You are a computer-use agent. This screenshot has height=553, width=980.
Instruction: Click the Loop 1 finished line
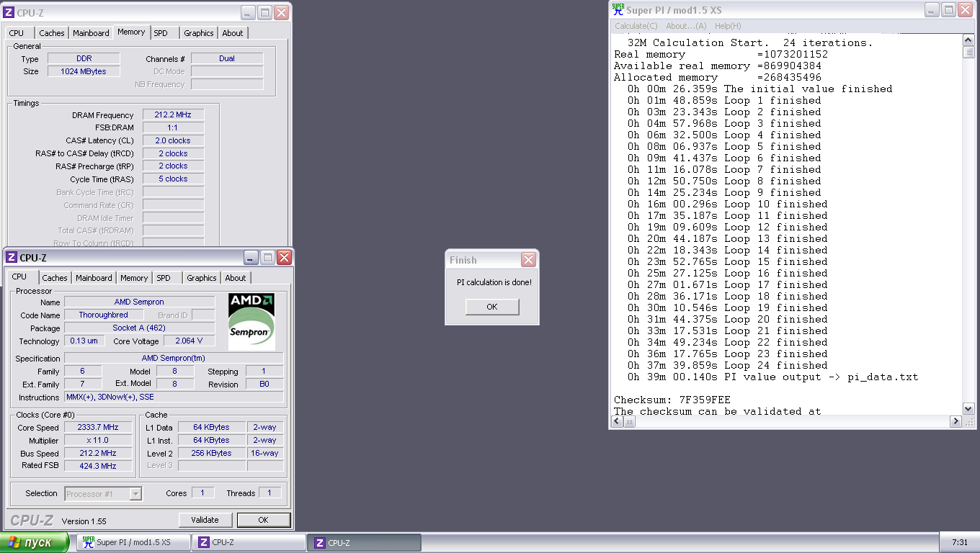click(724, 100)
